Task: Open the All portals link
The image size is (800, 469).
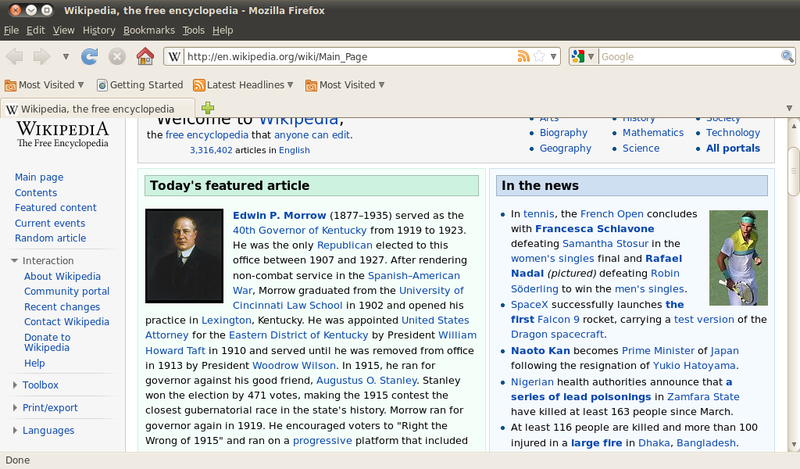Action: 733,148
